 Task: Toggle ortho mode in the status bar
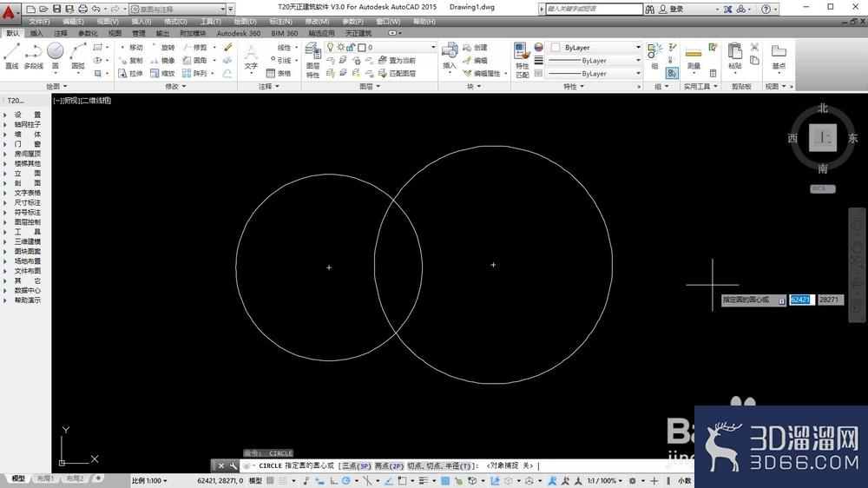tap(334, 481)
